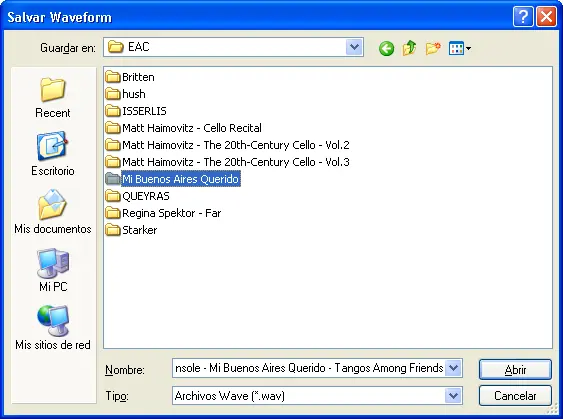Screen dimensions: 563x419
Task: Open the Recent places shortcut
Action: (x=53, y=97)
